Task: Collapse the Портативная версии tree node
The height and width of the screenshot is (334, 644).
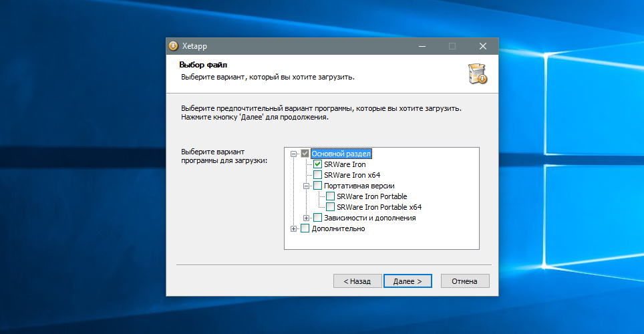Action: pyautogui.click(x=306, y=186)
